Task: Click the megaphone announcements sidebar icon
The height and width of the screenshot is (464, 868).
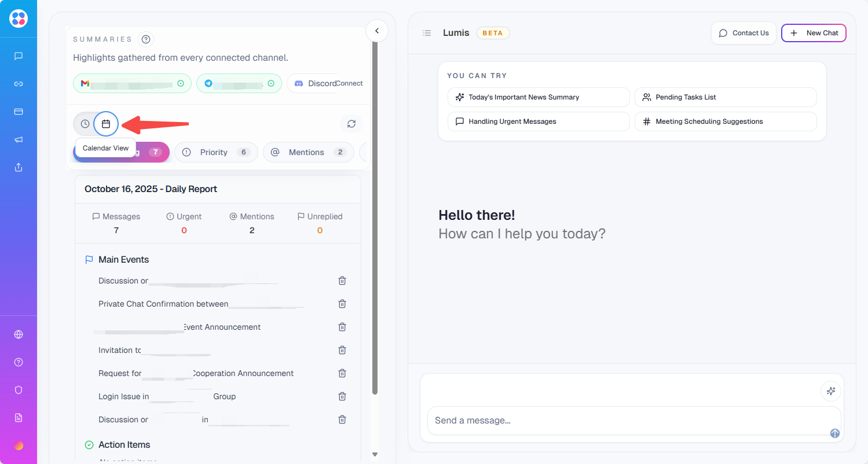Action: (19, 139)
